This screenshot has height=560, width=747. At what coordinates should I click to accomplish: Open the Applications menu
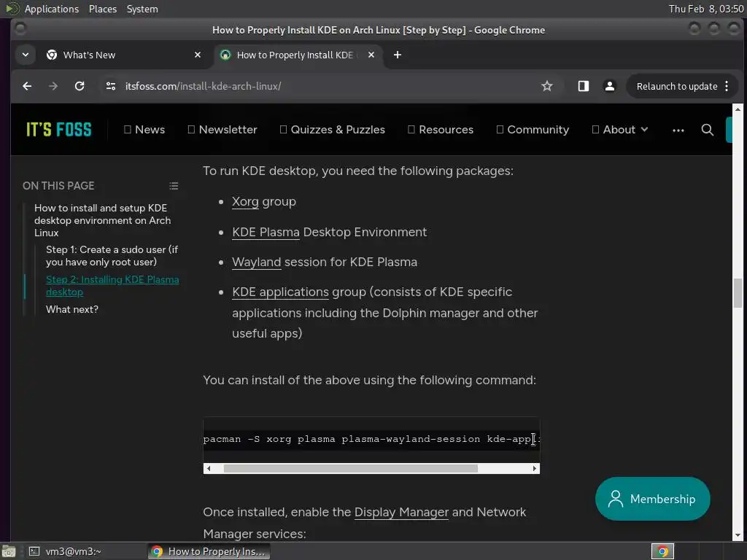coord(52,9)
